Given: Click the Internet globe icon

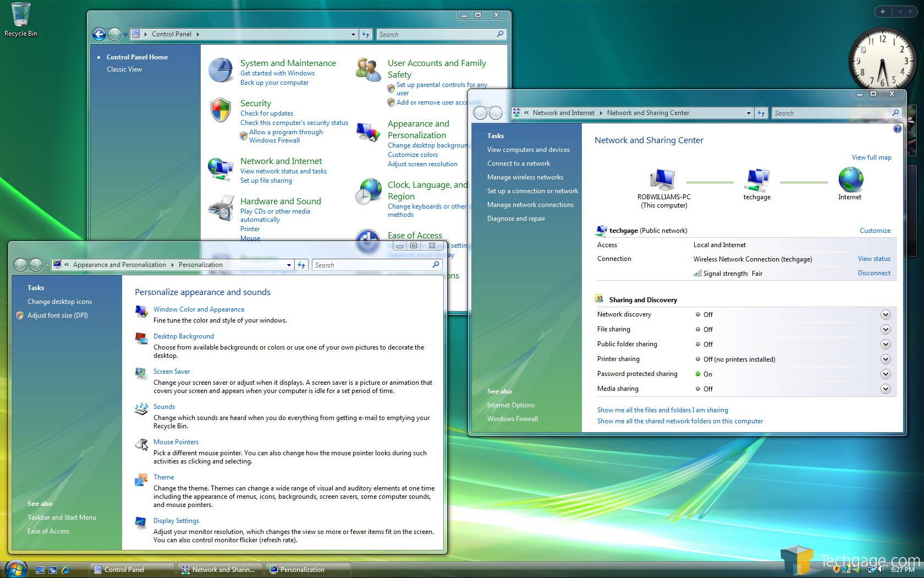Looking at the screenshot, I should [850, 179].
